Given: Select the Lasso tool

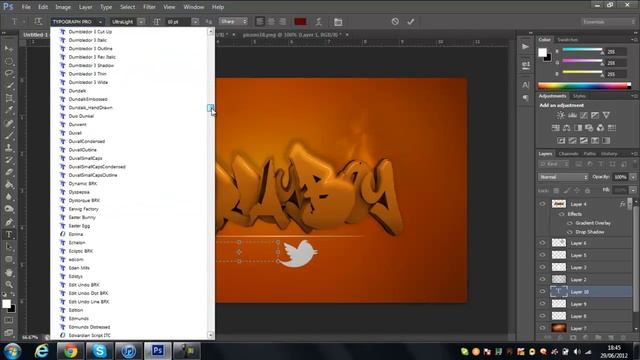Looking at the screenshot, I should point(9,73).
